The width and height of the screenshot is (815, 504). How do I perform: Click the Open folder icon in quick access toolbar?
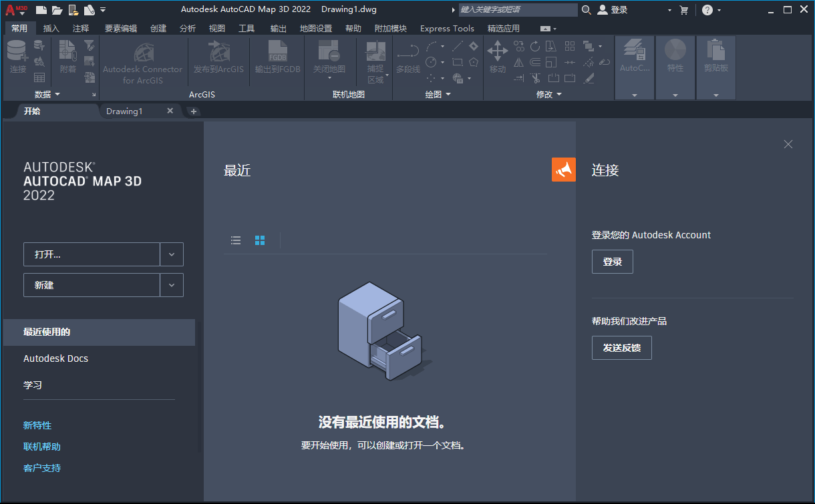click(x=57, y=10)
